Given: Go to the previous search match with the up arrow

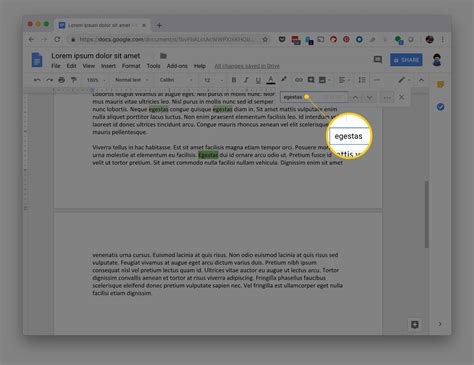Looking at the screenshot, I should pyautogui.click(x=355, y=98).
